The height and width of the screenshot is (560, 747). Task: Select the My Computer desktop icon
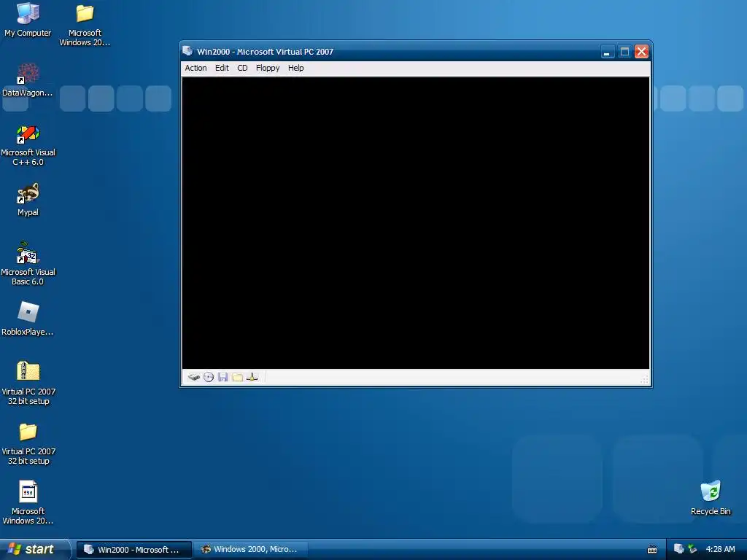28,20
